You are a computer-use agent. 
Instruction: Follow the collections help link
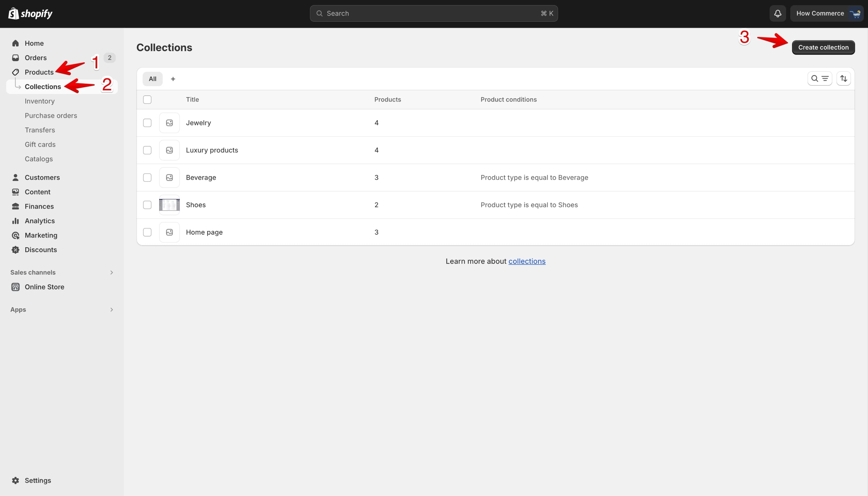pyautogui.click(x=527, y=261)
